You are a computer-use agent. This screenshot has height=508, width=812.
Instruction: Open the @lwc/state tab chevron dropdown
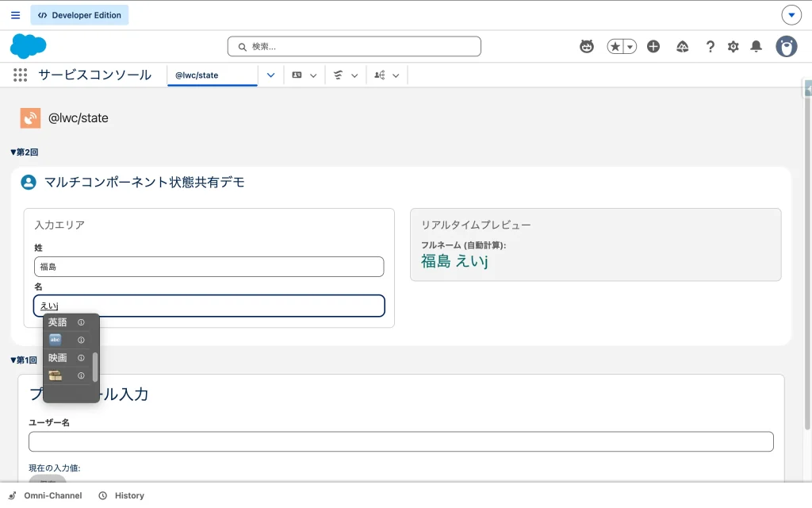pos(270,75)
